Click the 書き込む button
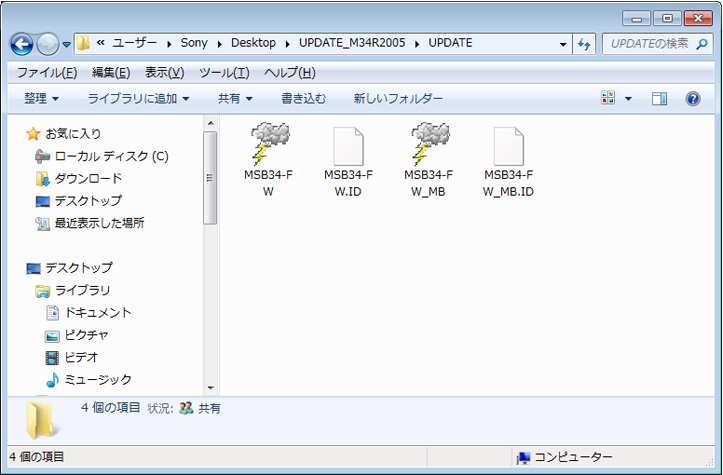The height and width of the screenshot is (475, 723). click(303, 99)
